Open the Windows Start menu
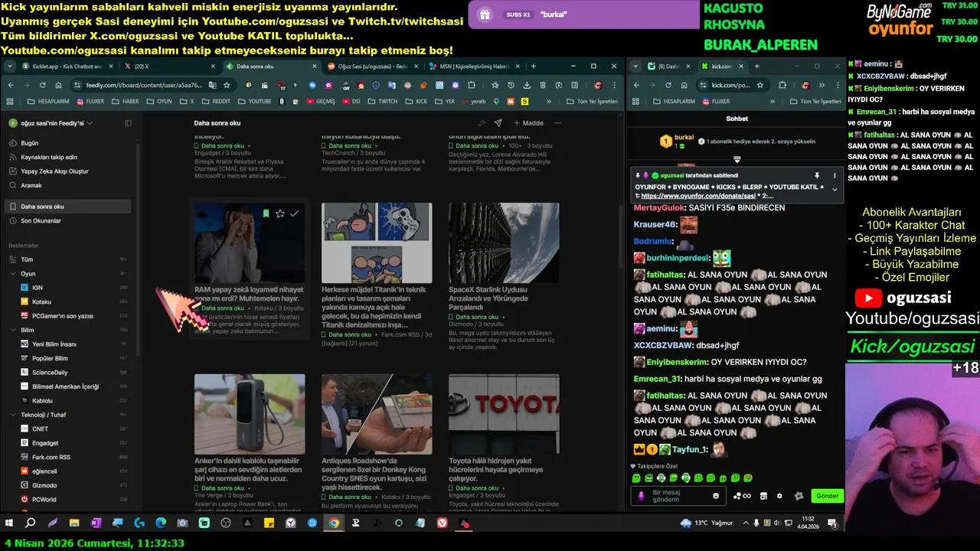The width and height of the screenshot is (980, 551). click(9, 523)
